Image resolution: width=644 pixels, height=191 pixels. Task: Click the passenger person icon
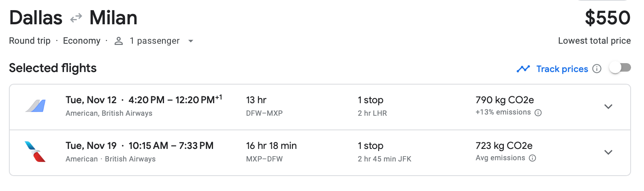tap(119, 41)
